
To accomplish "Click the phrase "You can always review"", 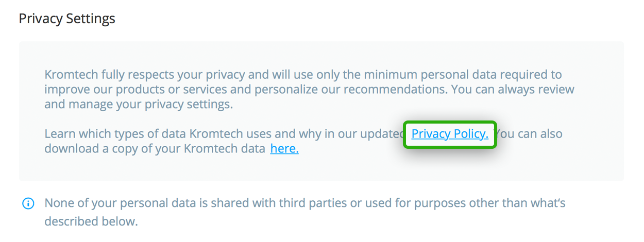I will coord(513,90).
